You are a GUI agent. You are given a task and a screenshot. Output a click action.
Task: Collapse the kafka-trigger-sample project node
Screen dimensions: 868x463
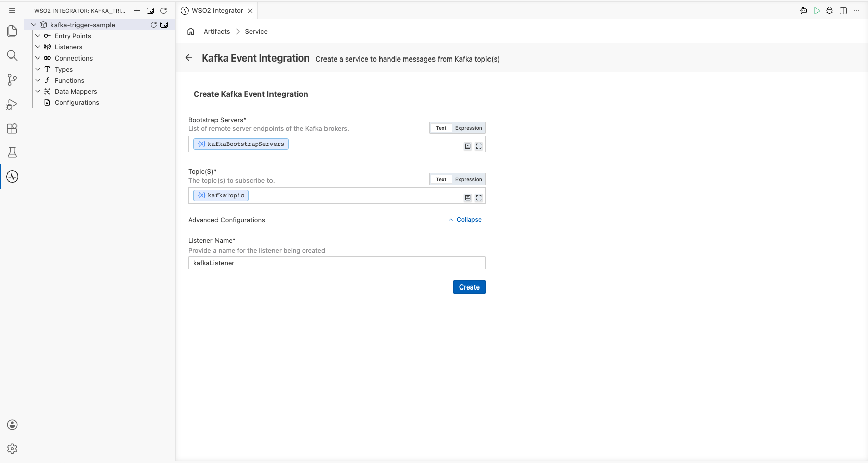(x=34, y=25)
